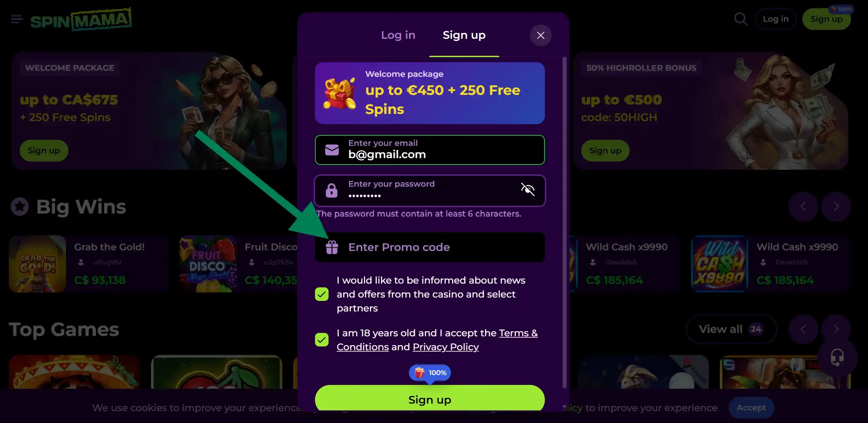Focus the Enter Promo code field
Image resolution: width=868 pixels, height=423 pixels.
pos(430,247)
